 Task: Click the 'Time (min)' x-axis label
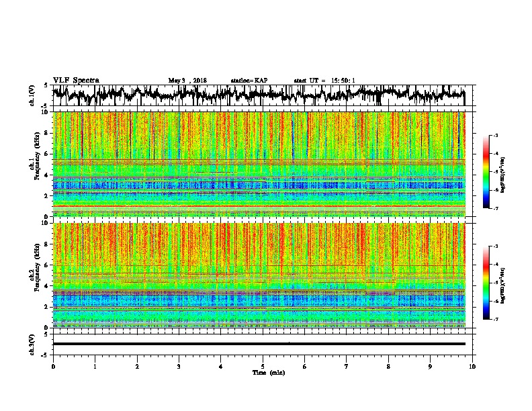[x=269, y=373]
